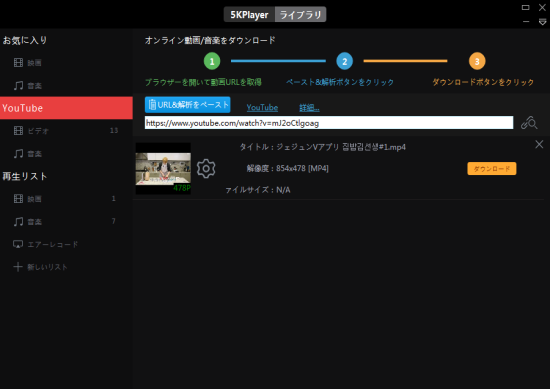Viewport: 550px width, 389px height.
Task: Open the music playlist with 7 items
Action: [66, 222]
